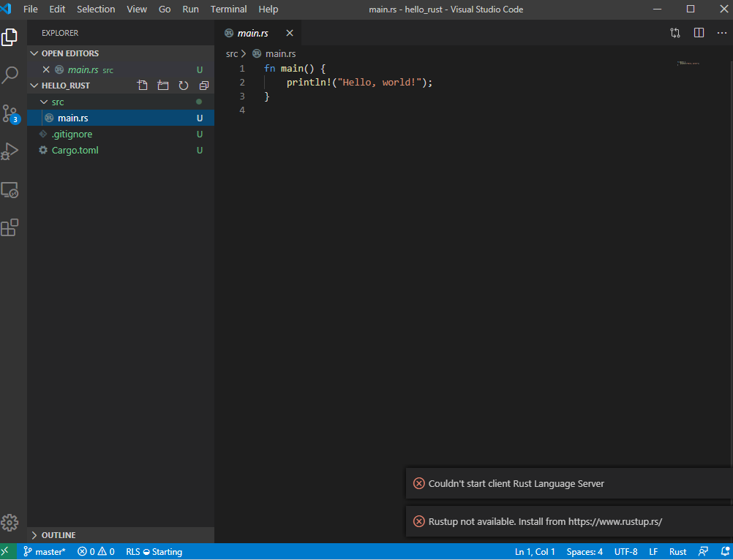The image size is (733, 560).
Task: Click main.rs in editor breadcrumb
Action: pos(280,53)
